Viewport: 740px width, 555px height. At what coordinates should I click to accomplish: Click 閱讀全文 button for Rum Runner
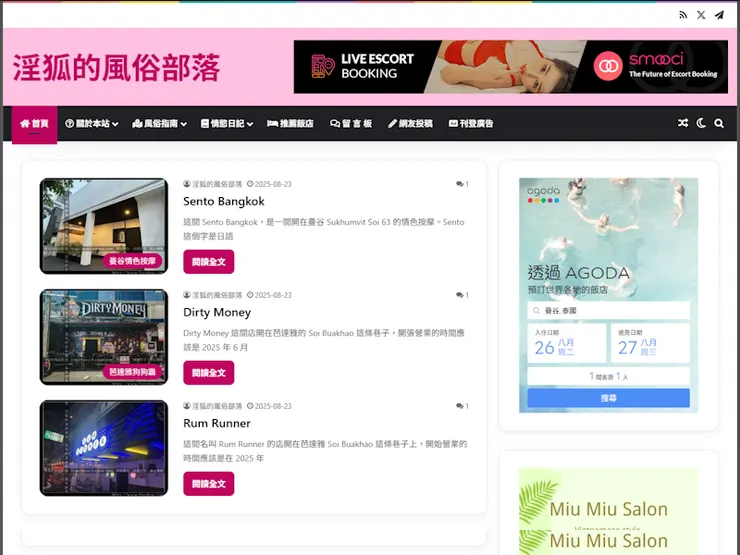tap(209, 484)
